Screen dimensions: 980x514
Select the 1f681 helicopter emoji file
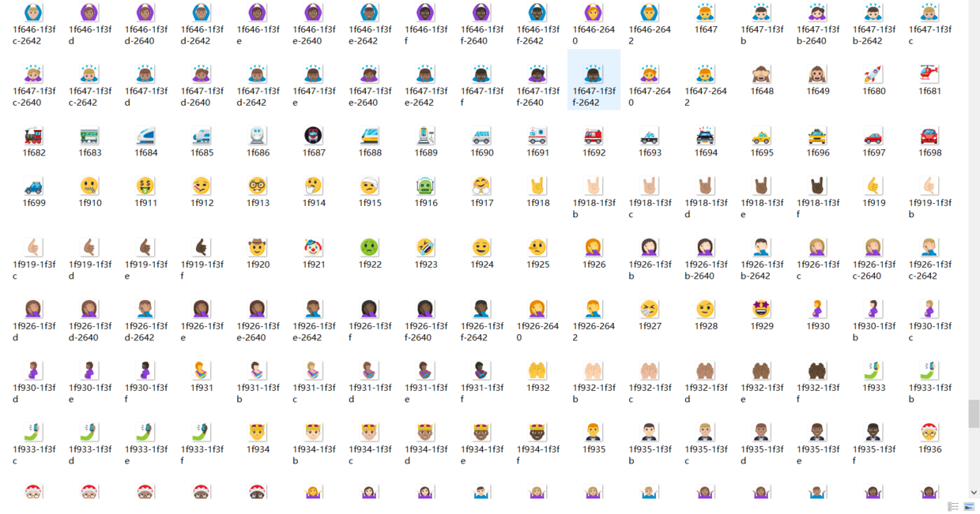pyautogui.click(x=929, y=81)
